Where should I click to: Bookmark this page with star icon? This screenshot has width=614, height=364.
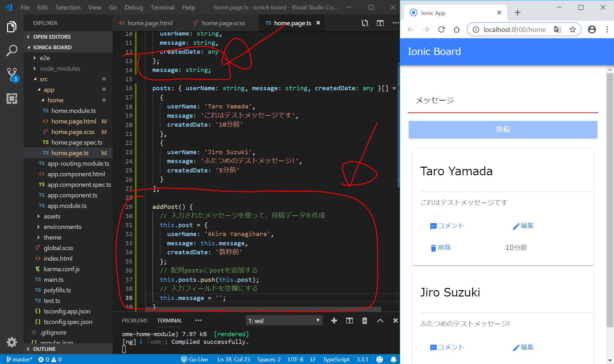(572, 29)
